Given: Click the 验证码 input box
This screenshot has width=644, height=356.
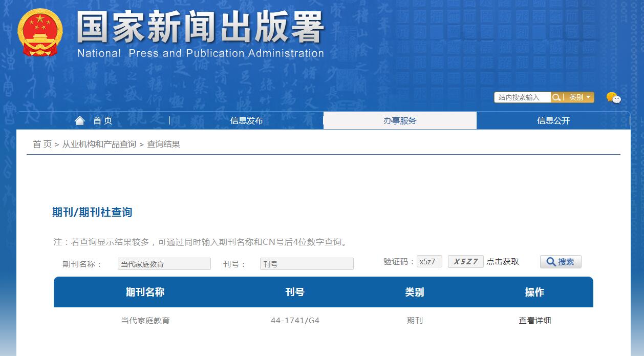Looking at the screenshot, I should coord(429,261).
